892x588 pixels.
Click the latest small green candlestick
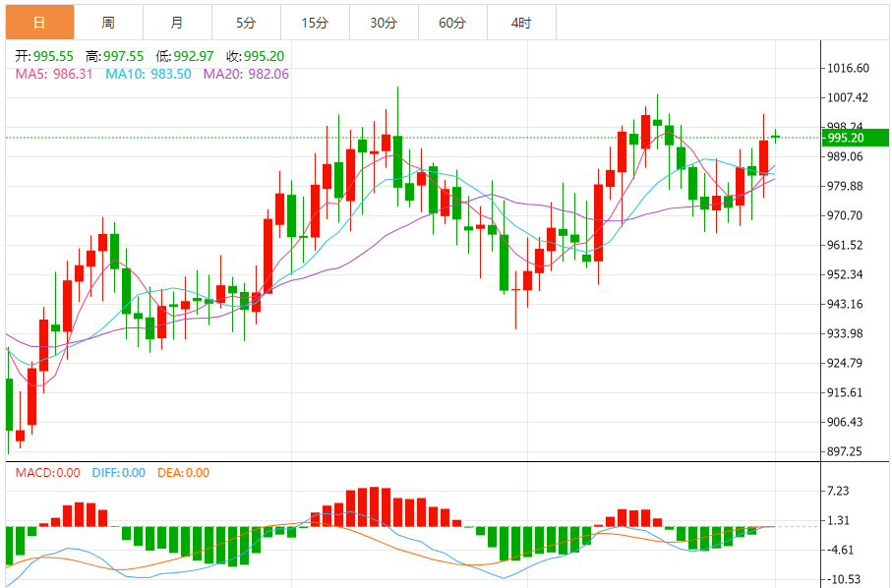click(x=775, y=137)
